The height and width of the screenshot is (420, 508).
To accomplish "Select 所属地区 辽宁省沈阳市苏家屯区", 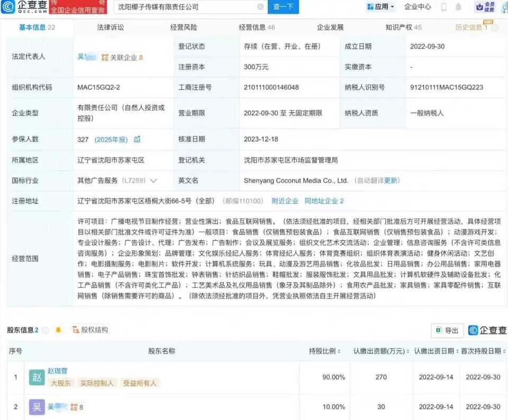I will pyautogui.click(x=111, y=160).
